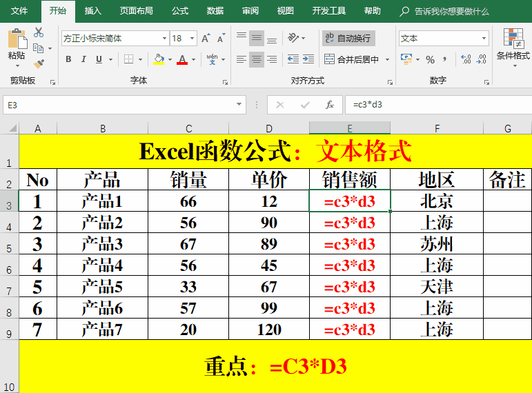
Task: Align text left icon
Action: click(x=242, y=59)
